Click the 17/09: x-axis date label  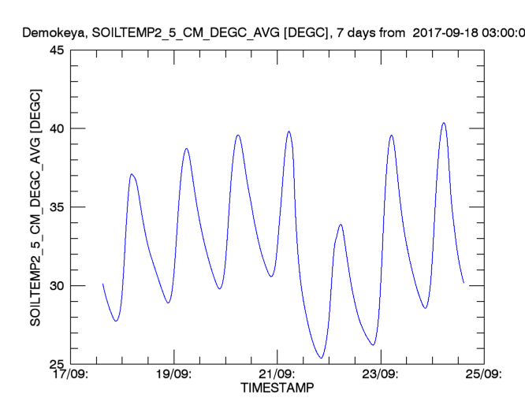[x=71, y=374]
